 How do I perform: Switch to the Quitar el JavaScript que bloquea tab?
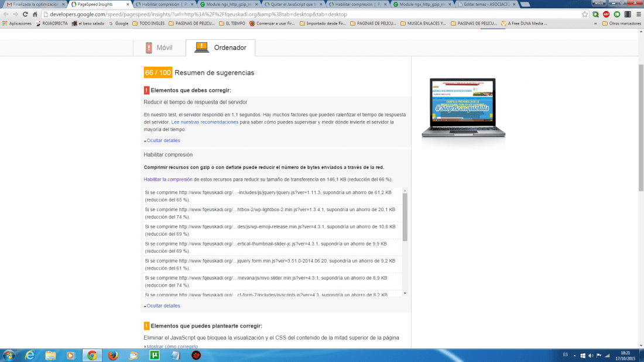click(293, 4)
